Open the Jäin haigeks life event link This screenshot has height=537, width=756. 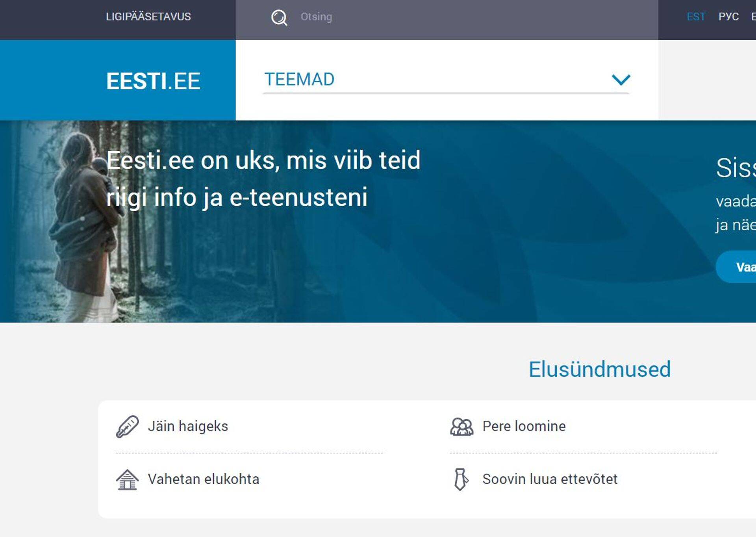(x=188, y=426)
